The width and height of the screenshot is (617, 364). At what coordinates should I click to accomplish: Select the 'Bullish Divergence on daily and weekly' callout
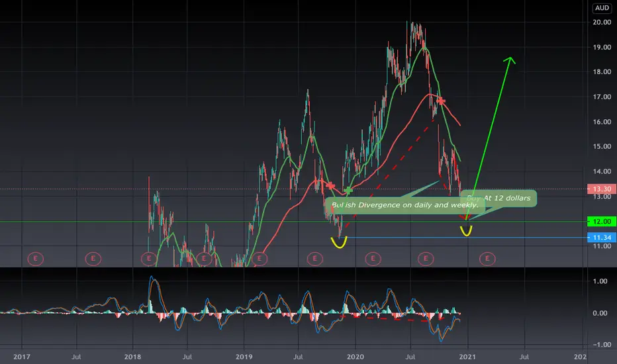[405, 205]
